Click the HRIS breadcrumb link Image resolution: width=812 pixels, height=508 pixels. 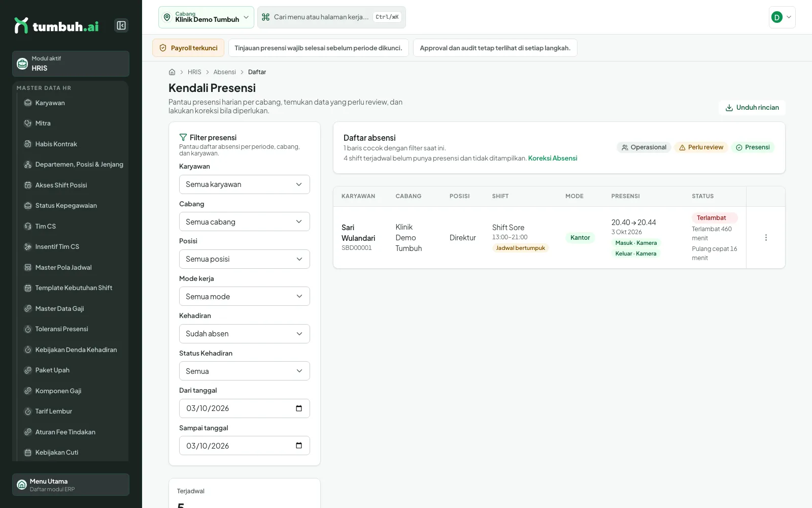194,72
